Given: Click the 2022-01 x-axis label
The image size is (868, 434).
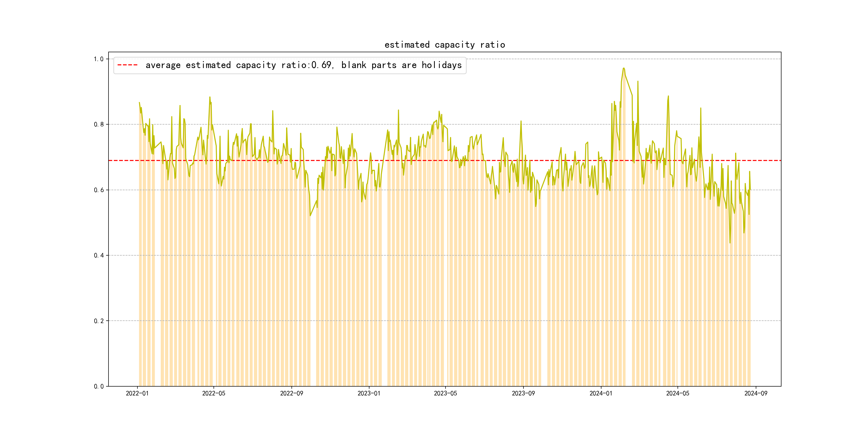Looking at the screenshot, I should (x=137, y=393).
